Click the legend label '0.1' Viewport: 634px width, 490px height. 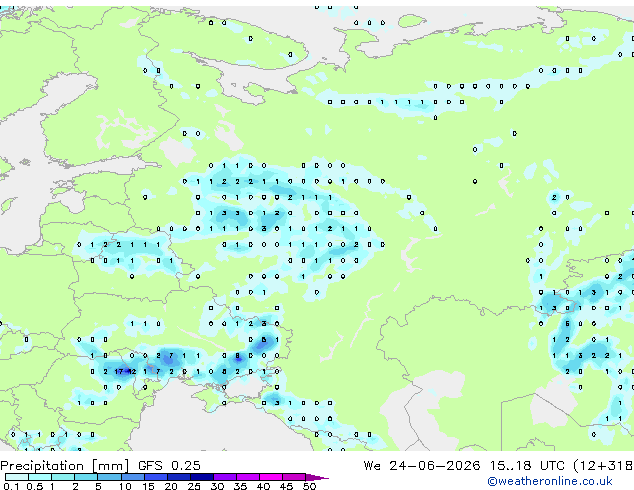pos(11,486)
